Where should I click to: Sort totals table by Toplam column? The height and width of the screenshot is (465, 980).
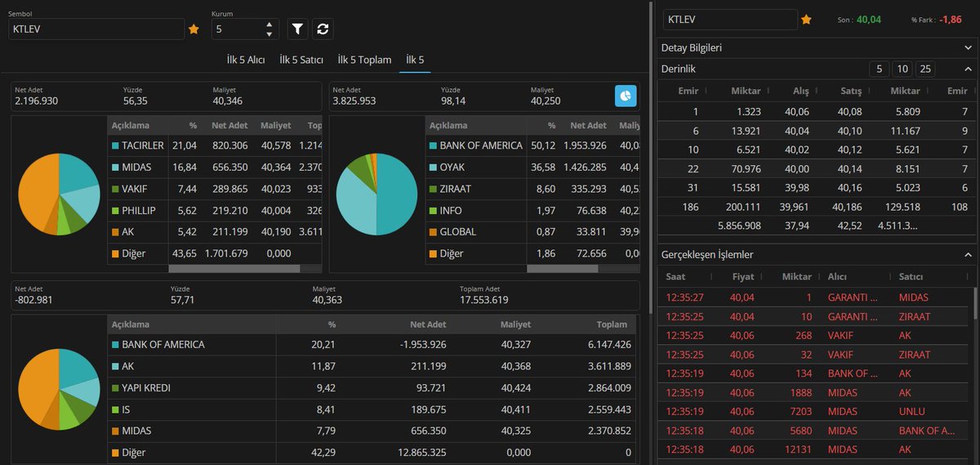coord(612,324)
